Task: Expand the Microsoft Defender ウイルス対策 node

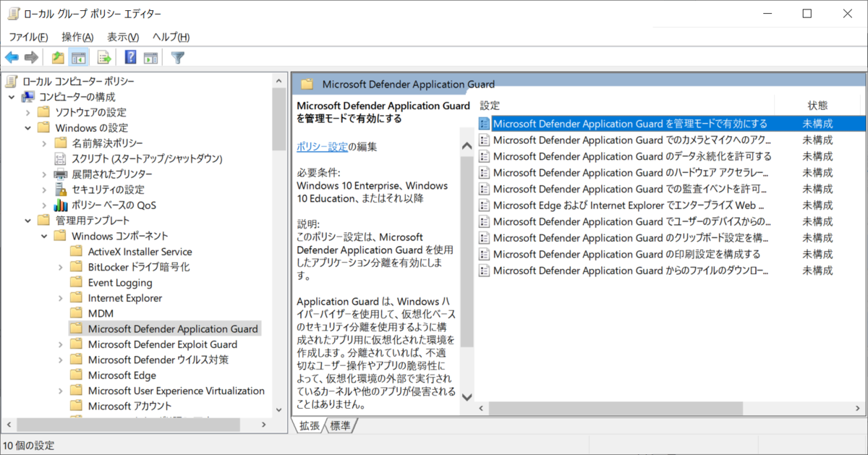Action: (x=60, y=360)
